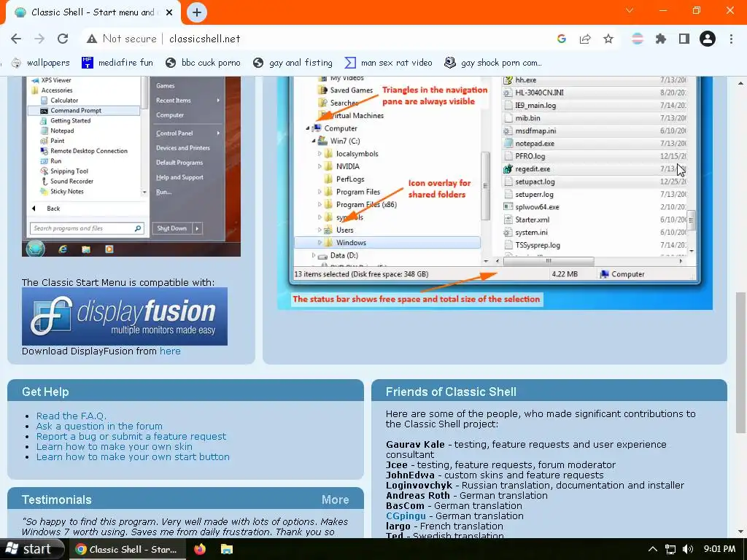Viewport: 747px width, 560px height.
Task: Open the Chrome three-dot menu
Action: pyautogui.click(x=731, y=39)
